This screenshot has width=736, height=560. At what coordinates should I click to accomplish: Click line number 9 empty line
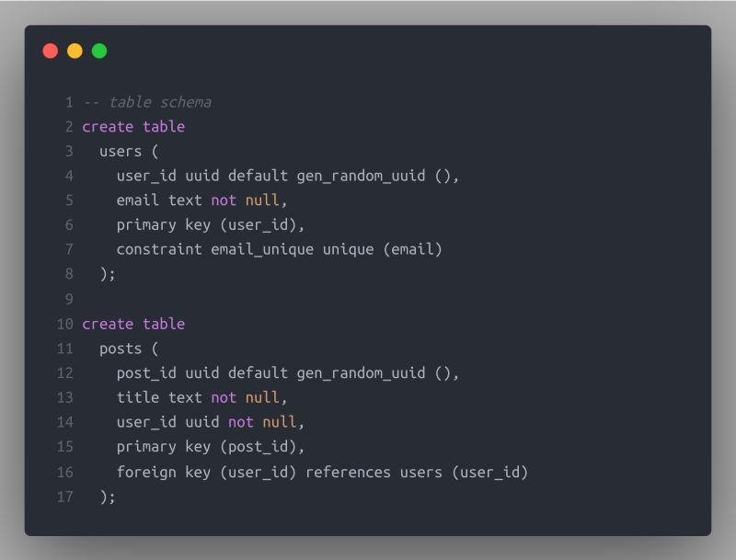pos(69,299)
